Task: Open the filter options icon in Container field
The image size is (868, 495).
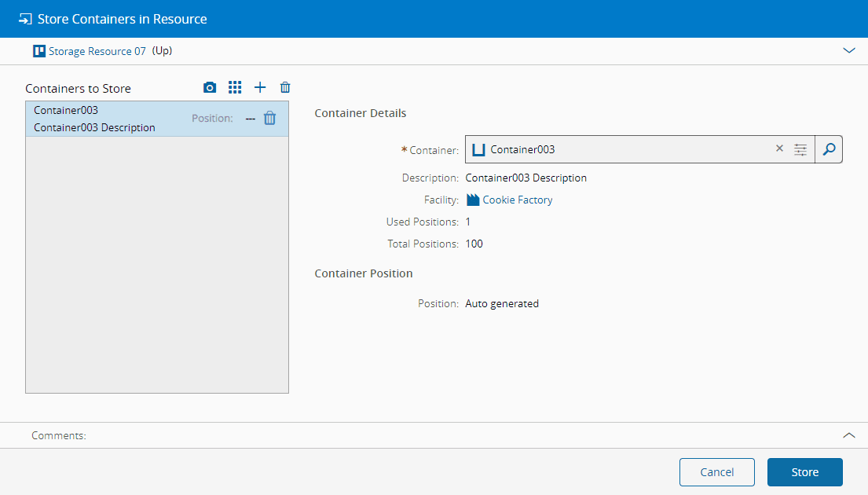Action: pos(800,149)
